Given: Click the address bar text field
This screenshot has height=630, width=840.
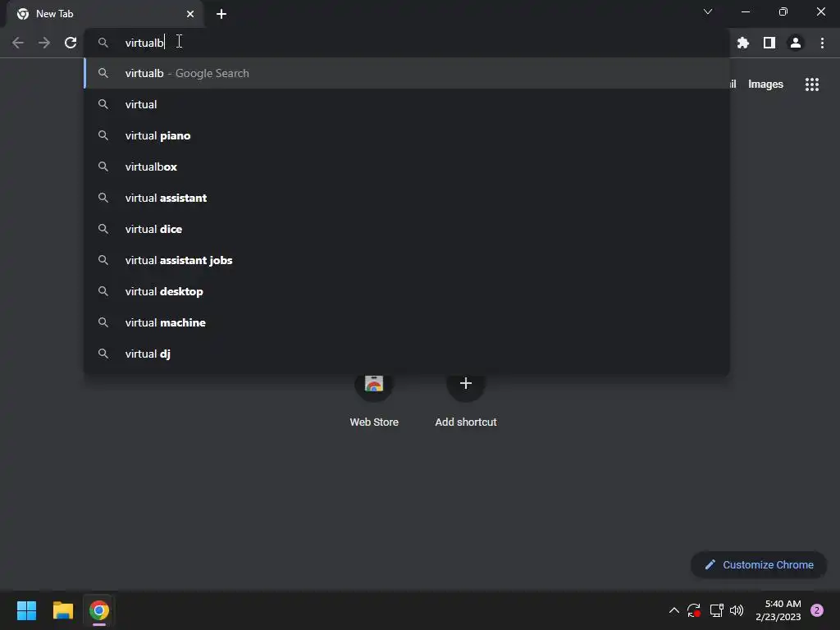Looking at the screenshot, I should pos(407,43).
